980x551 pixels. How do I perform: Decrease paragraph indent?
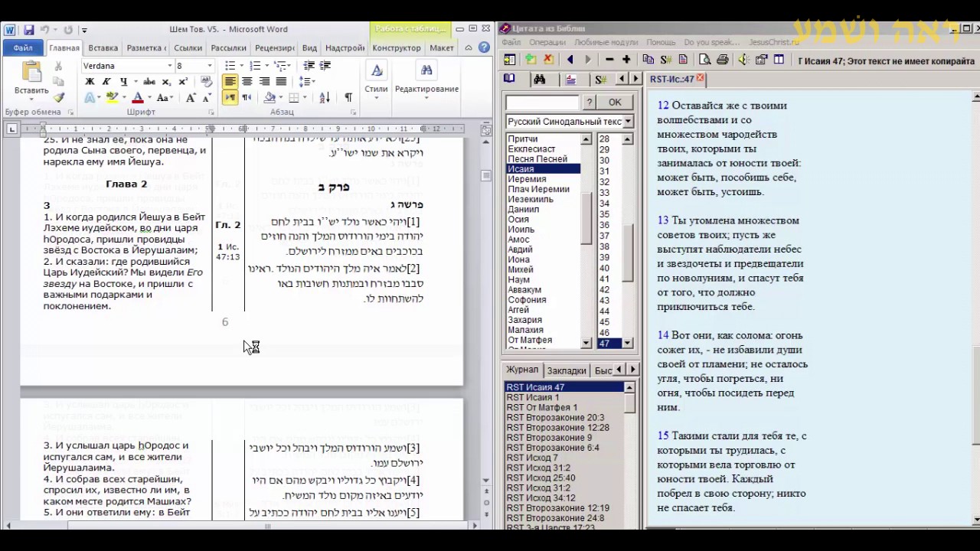point(309,66)
